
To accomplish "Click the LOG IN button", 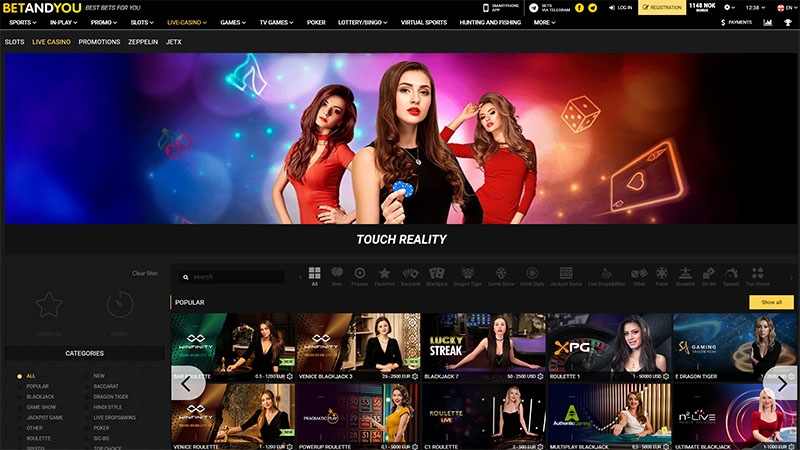I will 620,8.
